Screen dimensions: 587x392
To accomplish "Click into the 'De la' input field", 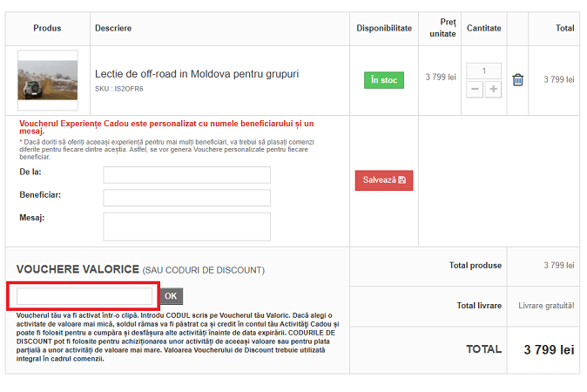I will [x=186, y=175].
